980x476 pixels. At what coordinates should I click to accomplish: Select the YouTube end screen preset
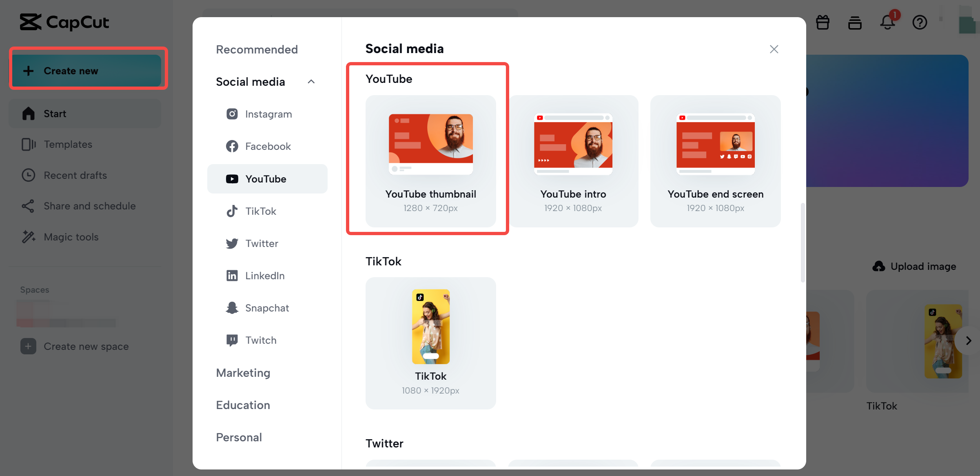716,161
